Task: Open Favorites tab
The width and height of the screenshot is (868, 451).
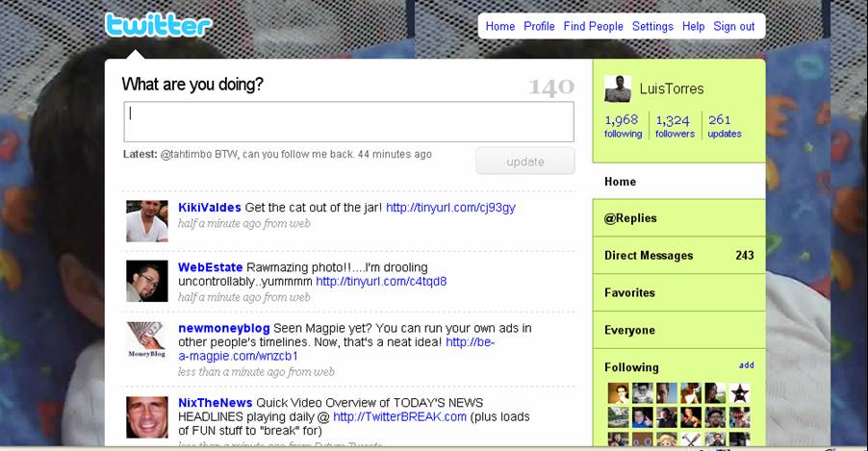Action: click(678, 292)
